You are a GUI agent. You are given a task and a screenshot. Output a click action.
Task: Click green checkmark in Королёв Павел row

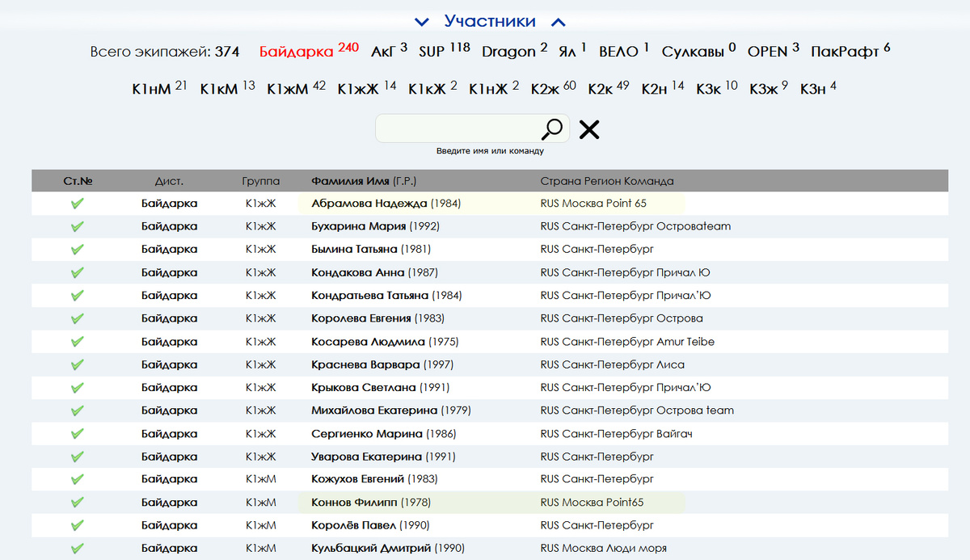point(78,525)
